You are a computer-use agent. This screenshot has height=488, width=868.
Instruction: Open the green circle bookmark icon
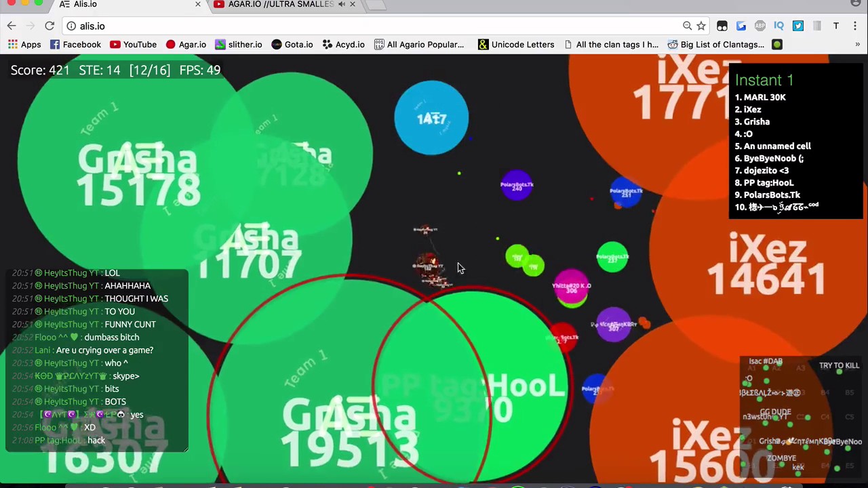[777, 45]
